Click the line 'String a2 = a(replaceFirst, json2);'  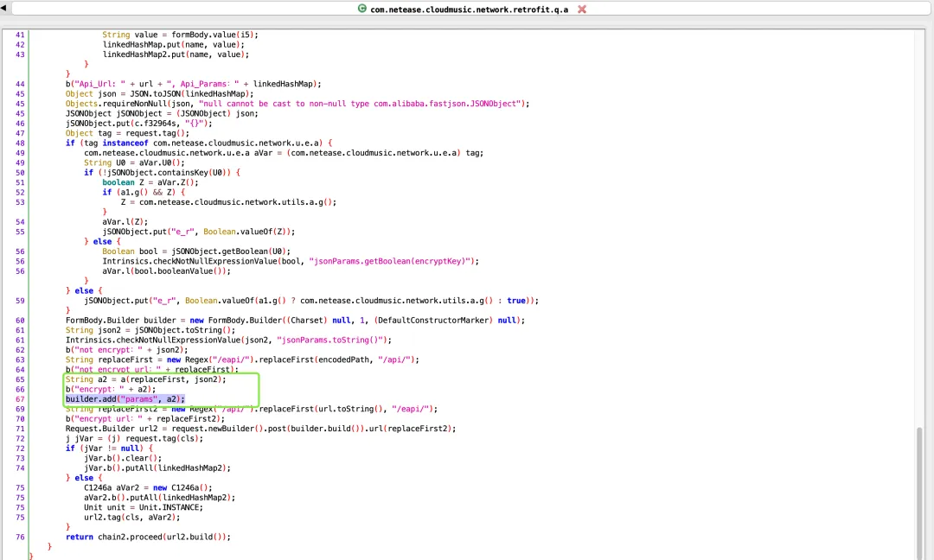click(x=146, y=379)
